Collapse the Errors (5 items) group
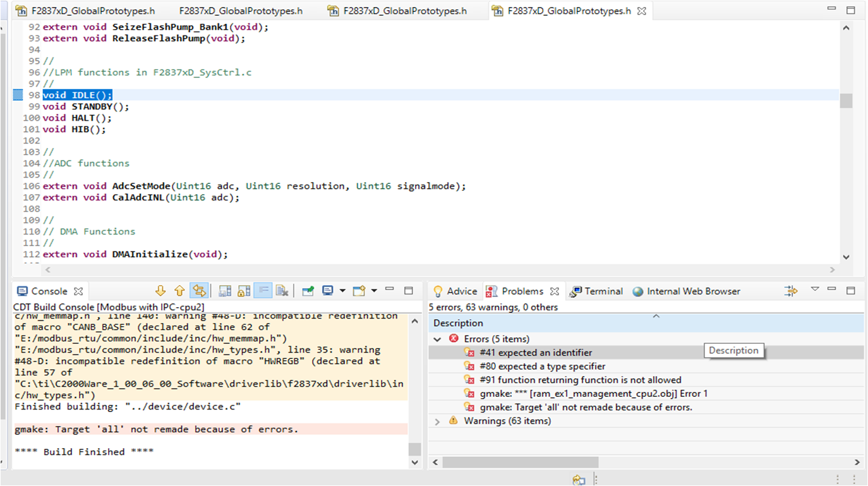Screen dimensions: 868x486 [437, 337]
